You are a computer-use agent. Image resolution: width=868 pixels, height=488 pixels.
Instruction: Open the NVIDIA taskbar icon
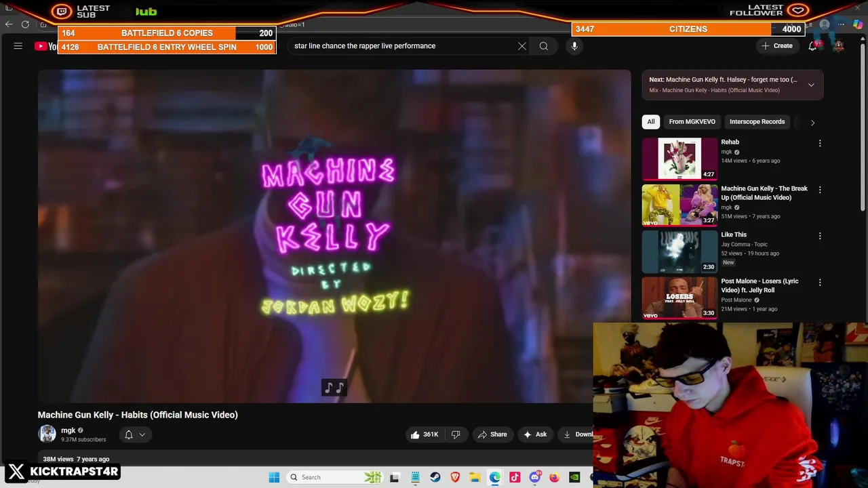(574, 477)
